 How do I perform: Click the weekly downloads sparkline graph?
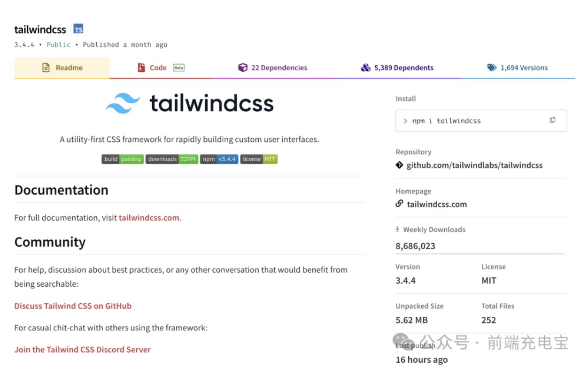(480, 253)
